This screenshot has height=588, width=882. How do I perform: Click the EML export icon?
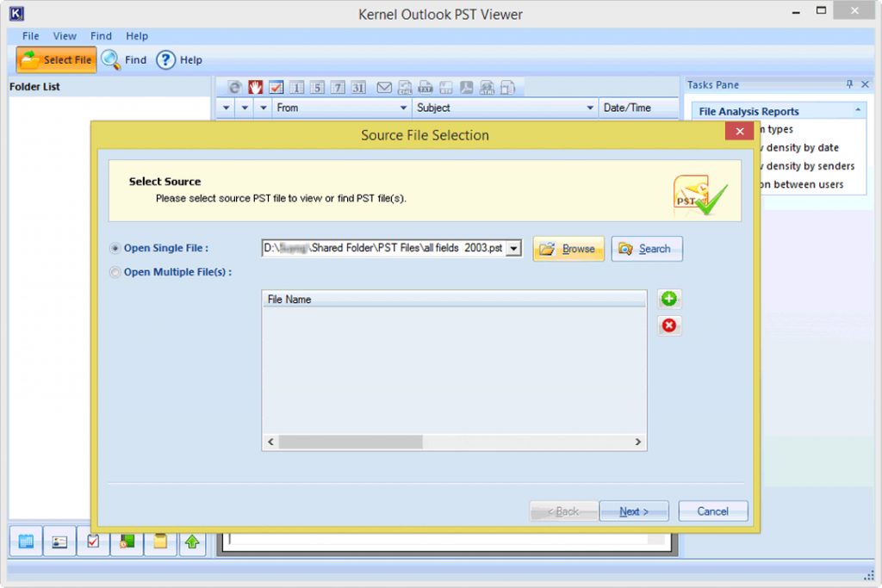pos(405,87)
